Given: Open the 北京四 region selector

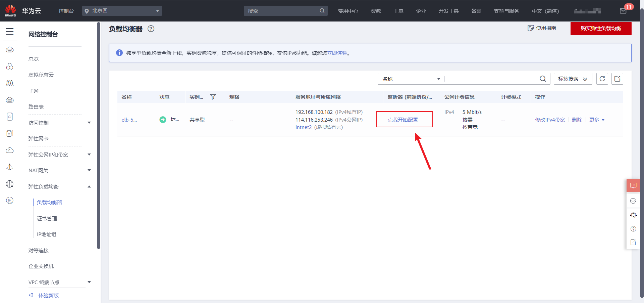Looking at the screenshot, I should pos(122,10).
